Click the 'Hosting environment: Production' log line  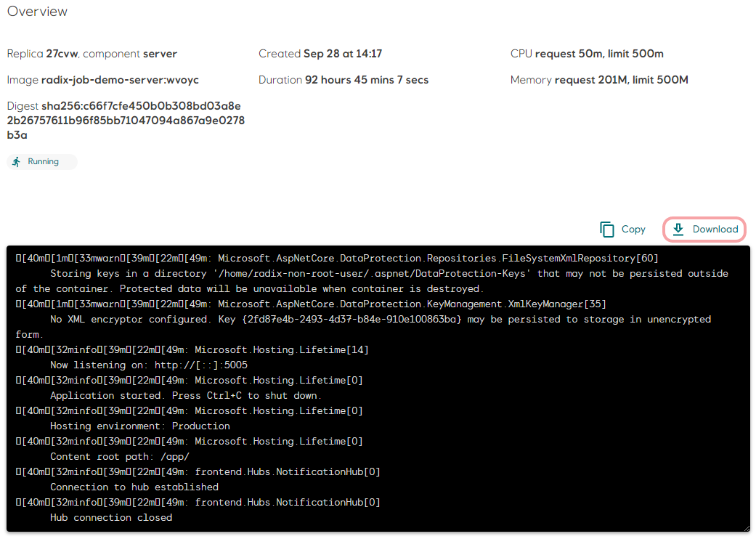tap(140, 426)
